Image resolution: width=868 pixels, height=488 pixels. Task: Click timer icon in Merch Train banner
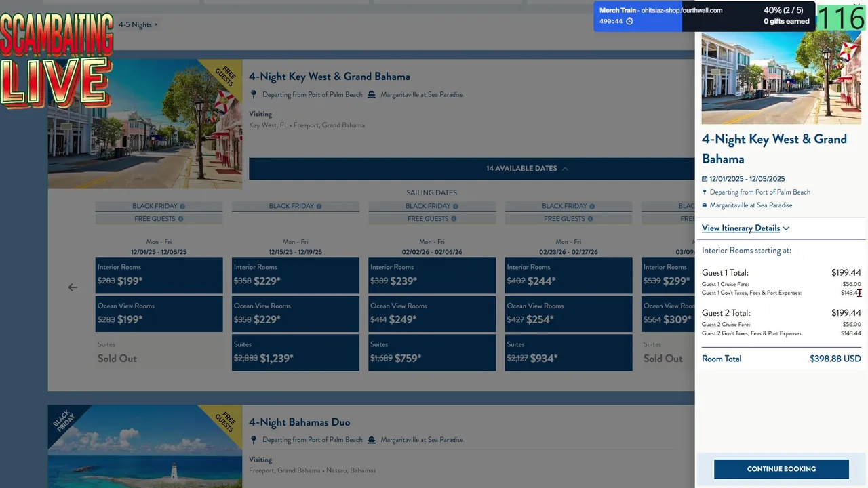tap(629, 21)
